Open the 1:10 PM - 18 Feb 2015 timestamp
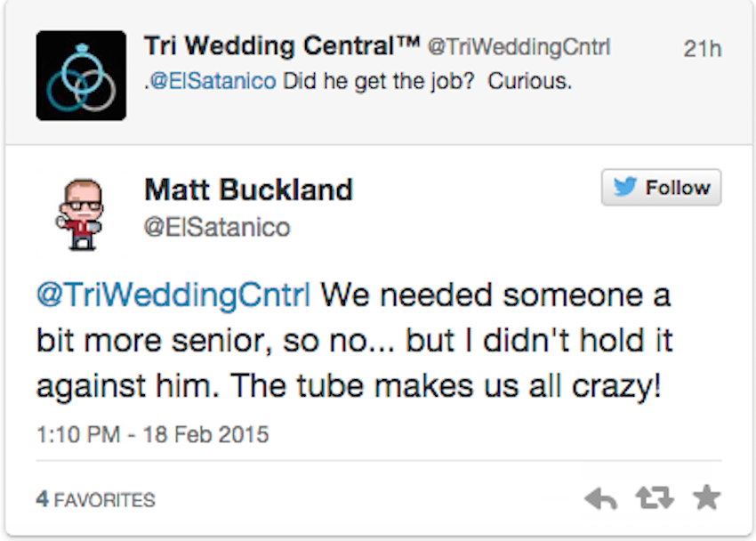This screenshot has height=541, width=756. point(152,434)
